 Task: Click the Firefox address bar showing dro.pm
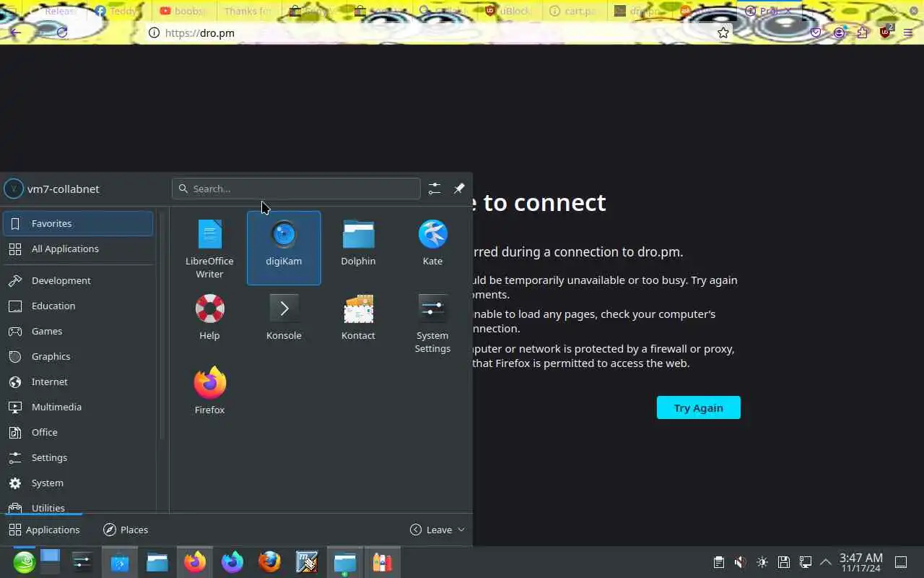point(439,33)
